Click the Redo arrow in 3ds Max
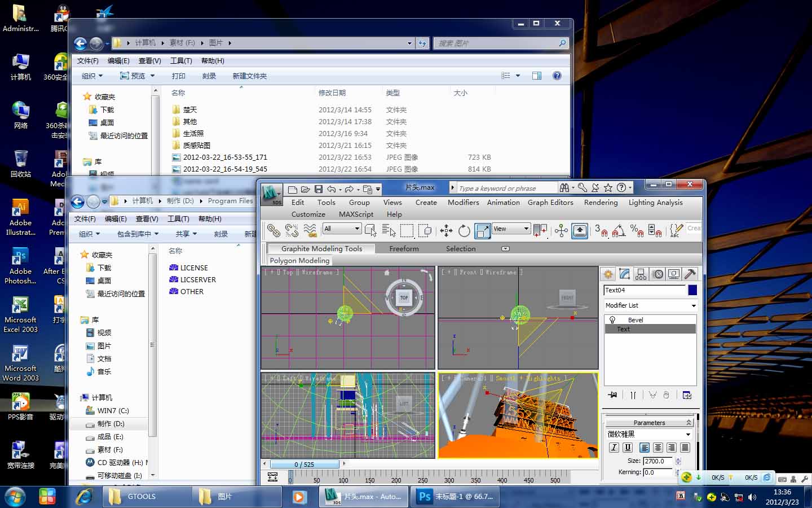Image resolution: width=812 pixels, height=508 pixels. click(x=349, y=189)
